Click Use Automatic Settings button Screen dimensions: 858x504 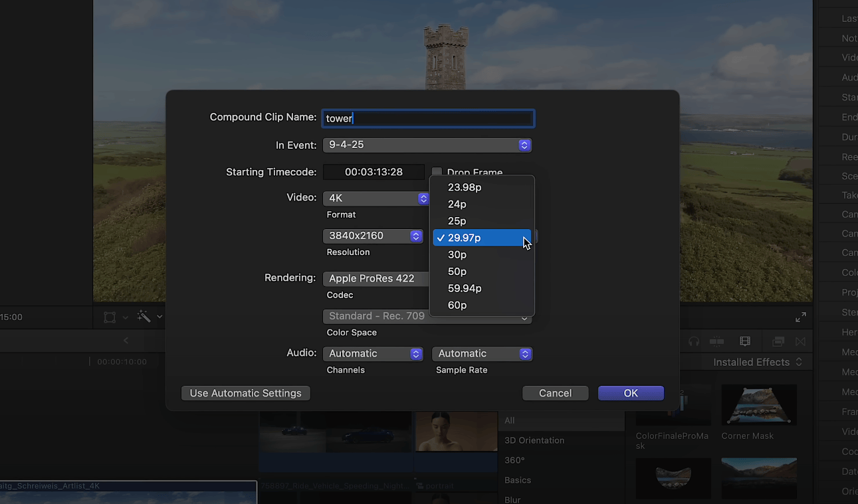click(246, 393)
